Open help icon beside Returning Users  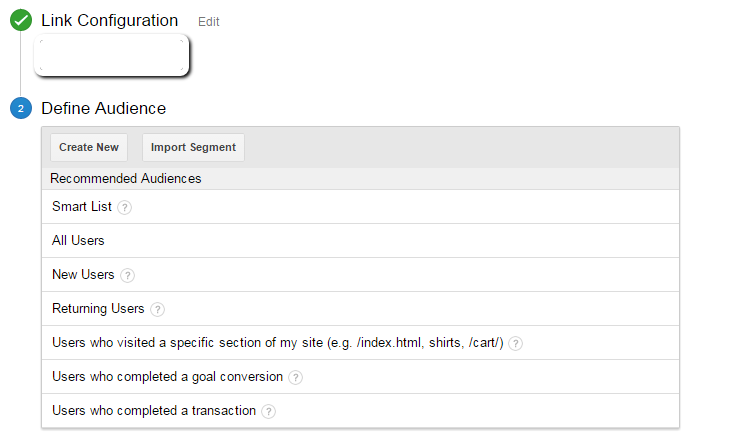coord(157,309)
